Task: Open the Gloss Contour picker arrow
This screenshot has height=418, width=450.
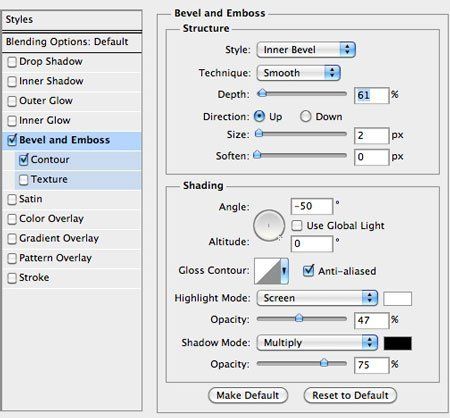Action: coord(284,271)
